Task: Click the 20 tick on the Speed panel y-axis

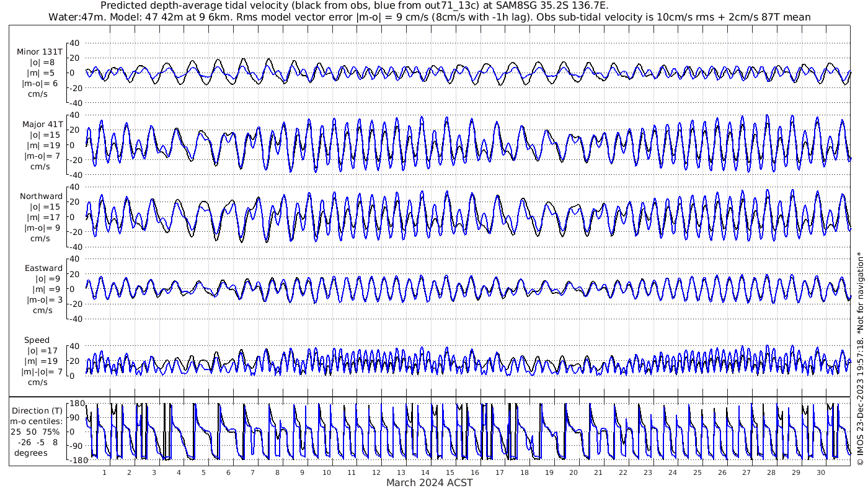Action: pos(75,361)
